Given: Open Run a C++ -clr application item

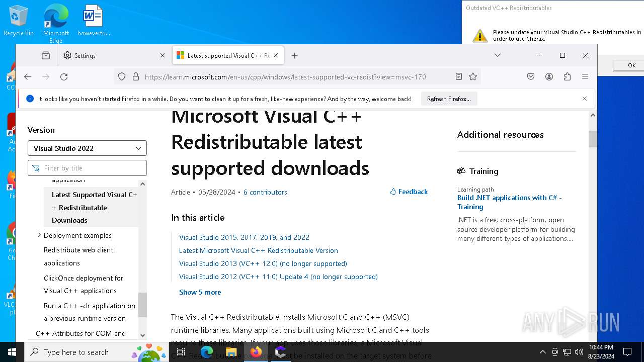Looking at the screenshot, I should tap(89, 312).
